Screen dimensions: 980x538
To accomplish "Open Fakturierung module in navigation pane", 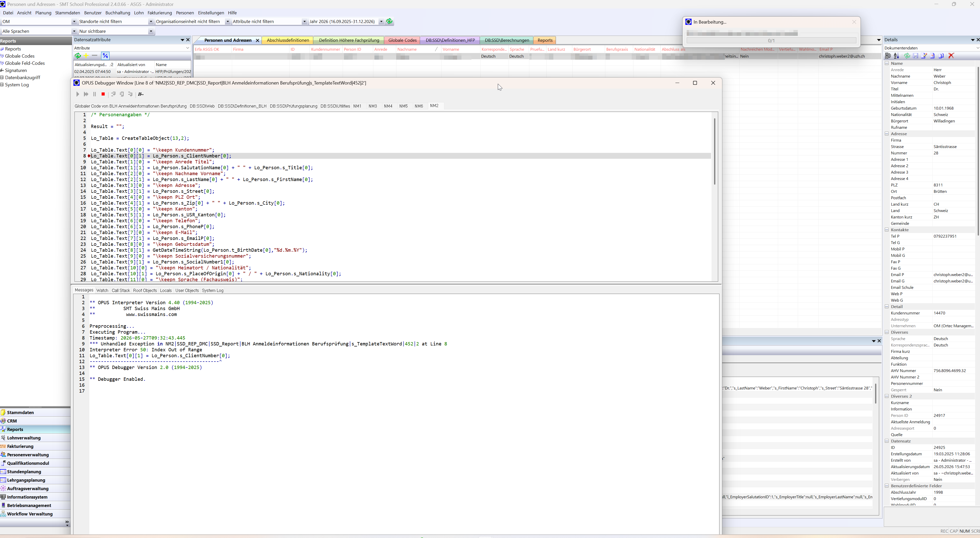I will pos(35,446).
